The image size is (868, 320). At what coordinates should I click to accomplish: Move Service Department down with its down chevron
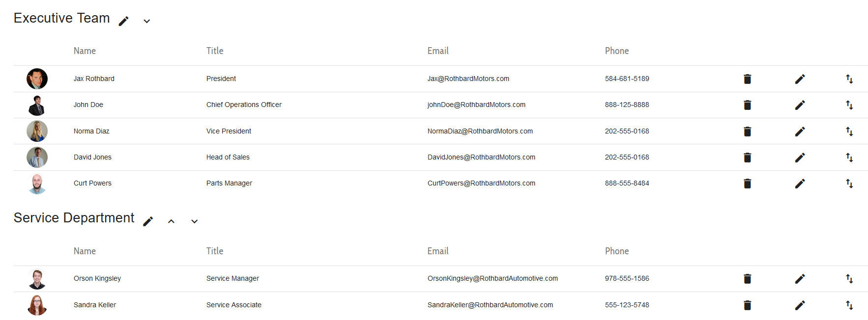point(195,221)
